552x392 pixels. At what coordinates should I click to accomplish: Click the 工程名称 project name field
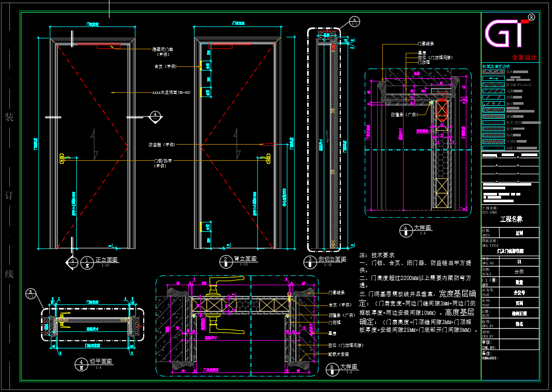(511, 219)
